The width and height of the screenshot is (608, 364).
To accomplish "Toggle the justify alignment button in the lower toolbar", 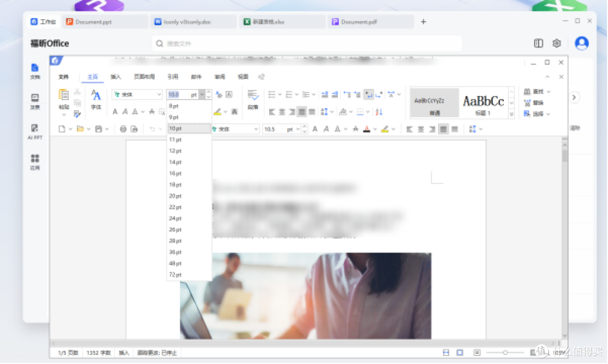I will [443, 129].
